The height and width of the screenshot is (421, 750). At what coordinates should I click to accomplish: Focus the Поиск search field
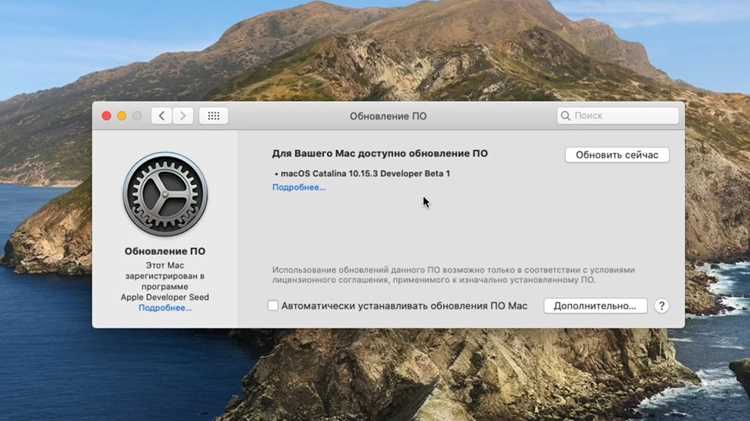tap(618, 116)
